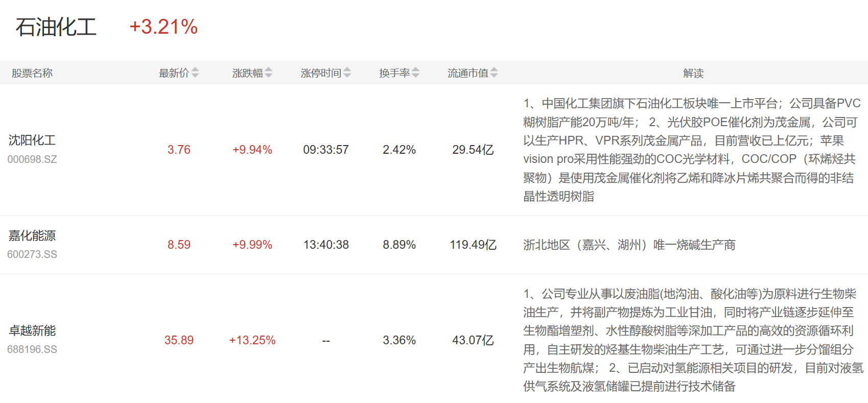The height and width of the screenshot is (403, 868).
Task: Sort by 涨跌幅 using its arrow icon
Action: coord(269,73)
